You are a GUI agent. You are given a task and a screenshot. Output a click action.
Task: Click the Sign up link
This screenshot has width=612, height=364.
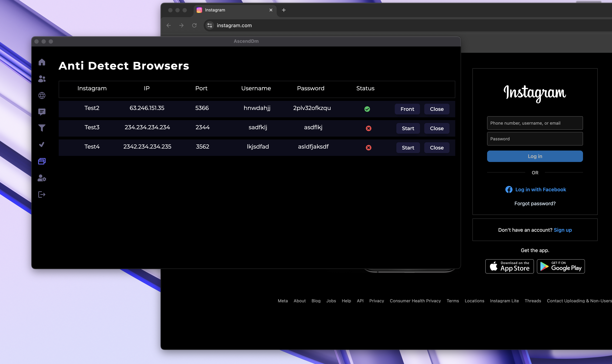pyautogui.click(x=562, y=230)
